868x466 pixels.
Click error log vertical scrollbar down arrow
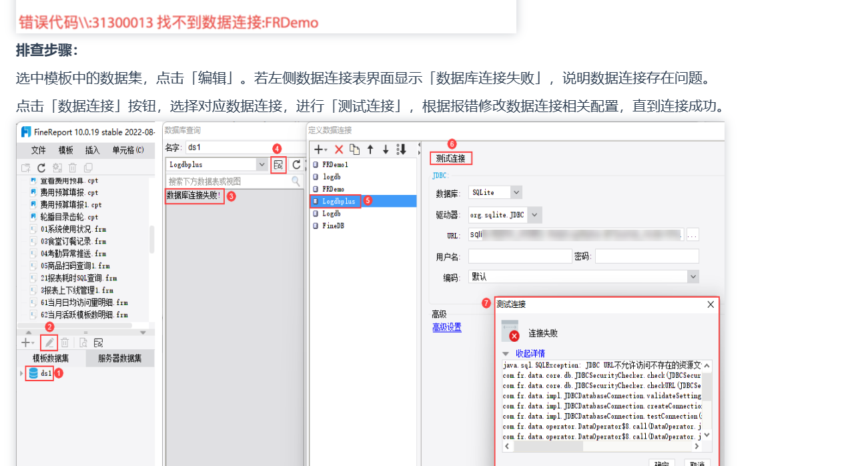707,435
